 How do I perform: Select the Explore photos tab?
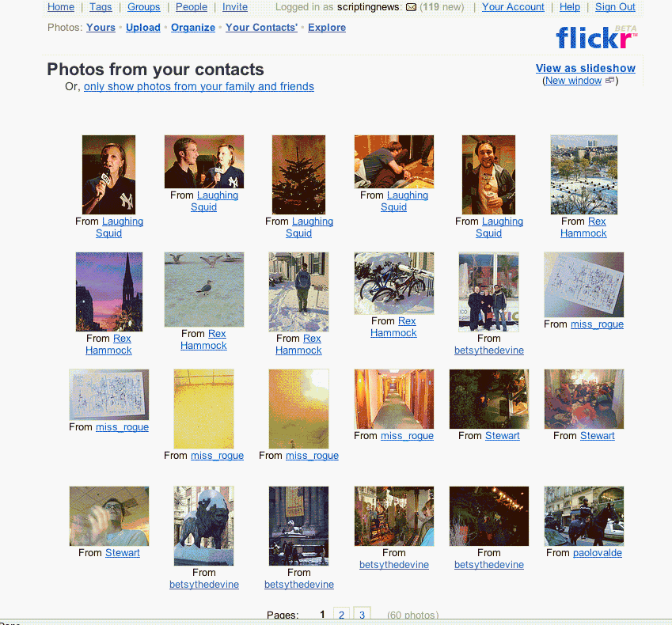[x=327, y=28]
